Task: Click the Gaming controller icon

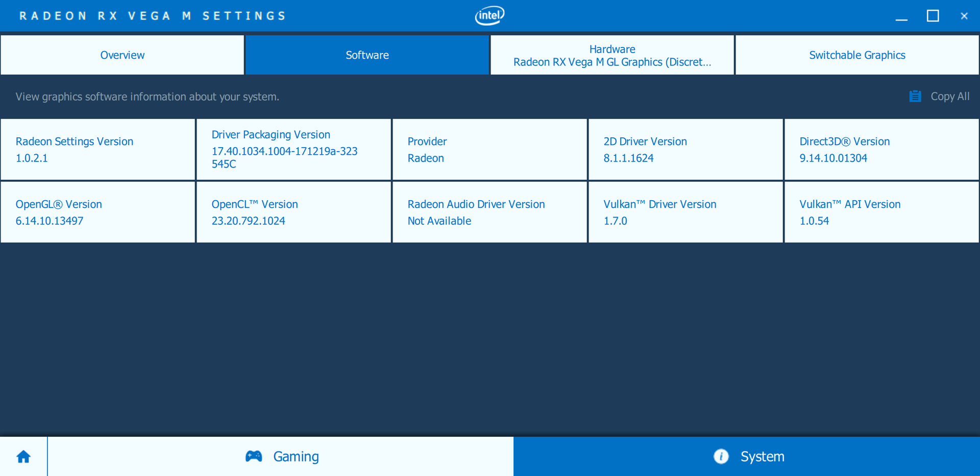Action: click(254, 456)
